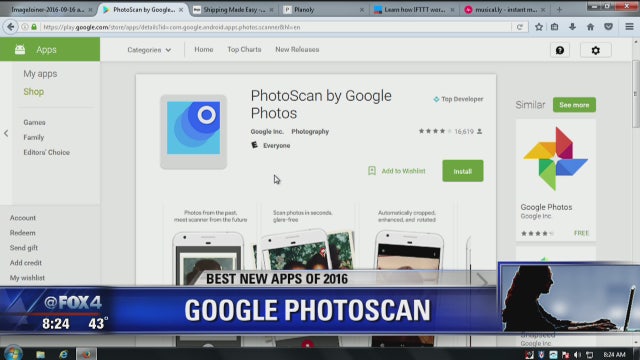The width and height of the screenshot is (640, 360).
Task: Click the PhotoScan app icon image
Action: [x=193, y=131]
